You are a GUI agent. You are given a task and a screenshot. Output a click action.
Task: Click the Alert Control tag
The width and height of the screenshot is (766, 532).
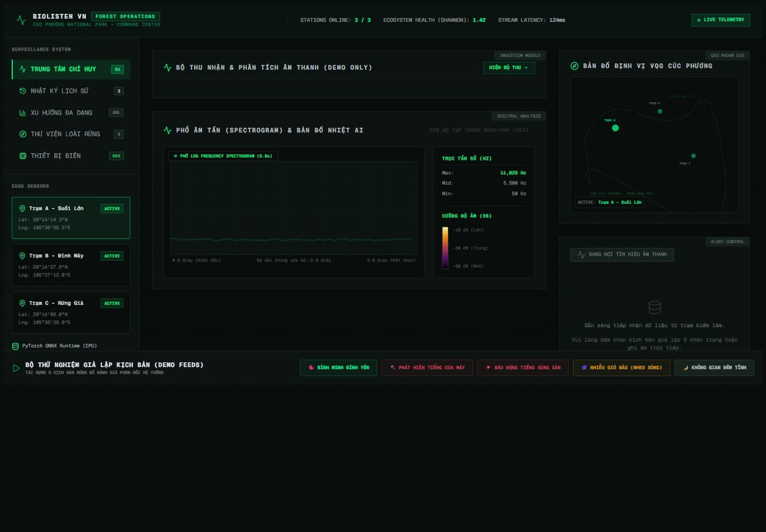point(728,242)
